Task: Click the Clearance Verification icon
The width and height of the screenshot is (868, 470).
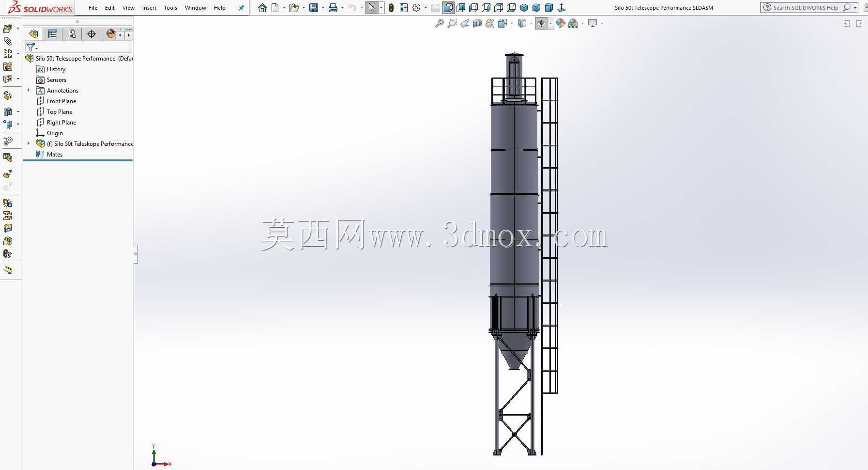Action: coord(8,216)
